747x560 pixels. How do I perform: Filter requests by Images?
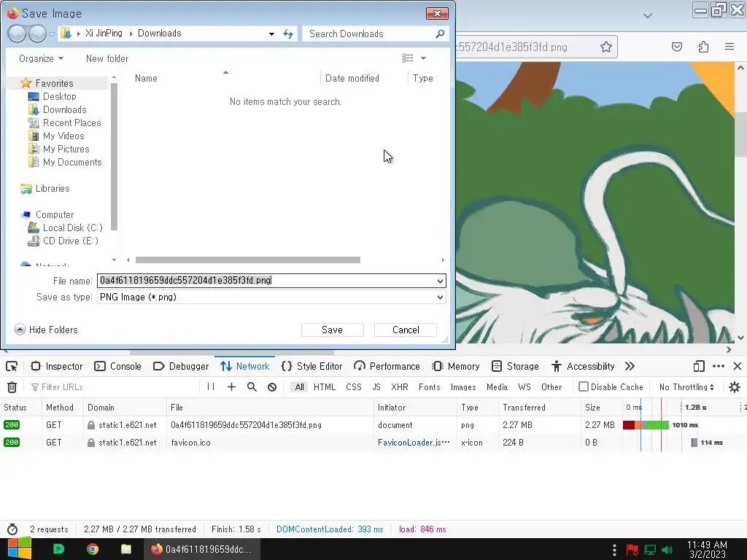463,387
